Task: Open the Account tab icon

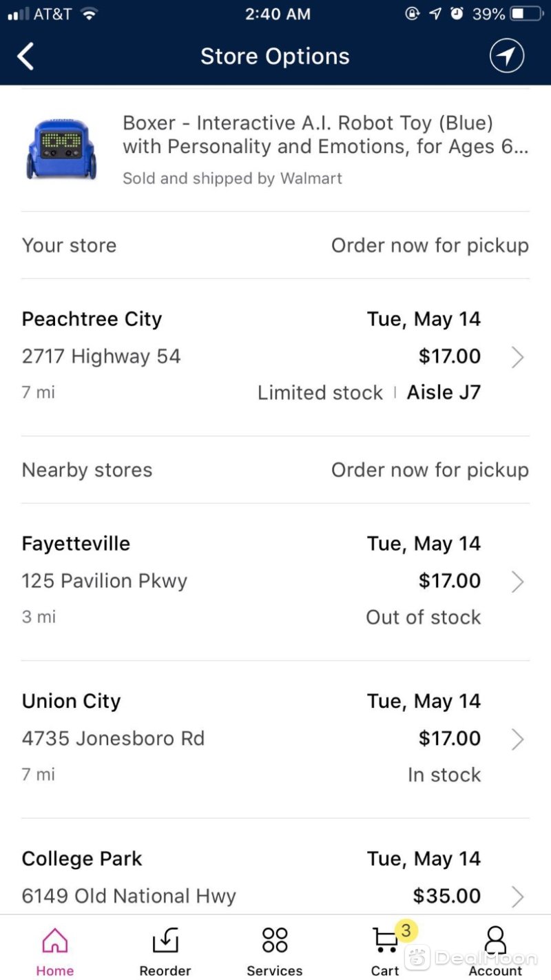Action: [x=495, y=941]
